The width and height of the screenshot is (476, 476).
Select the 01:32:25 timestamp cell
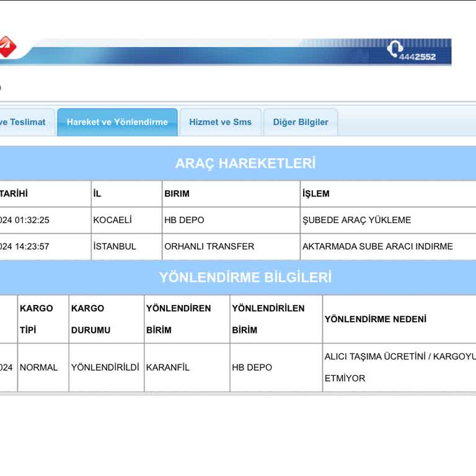(x=45, y=220)
